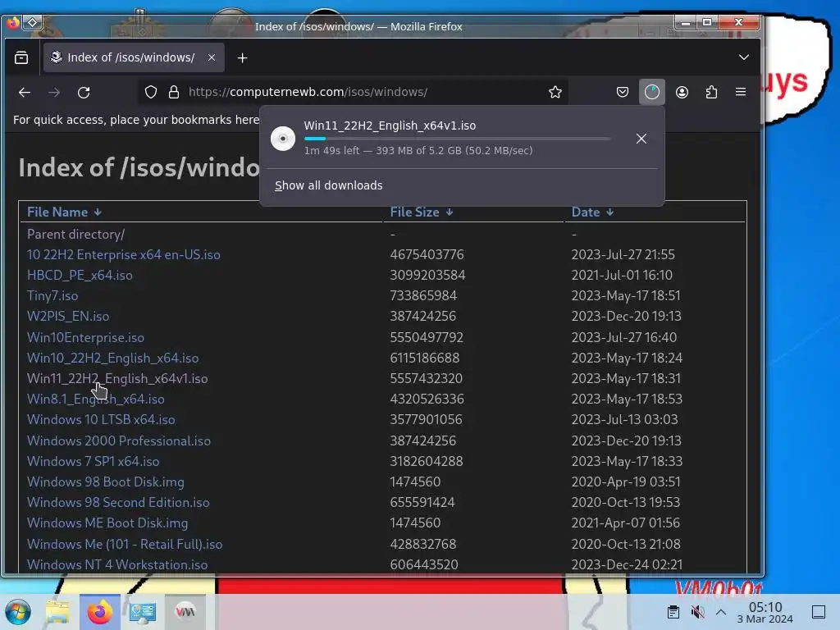Viewport: 840px width, 630px height.
Task: Open the Parent directory/ link
Action: [x=75, y=234]
